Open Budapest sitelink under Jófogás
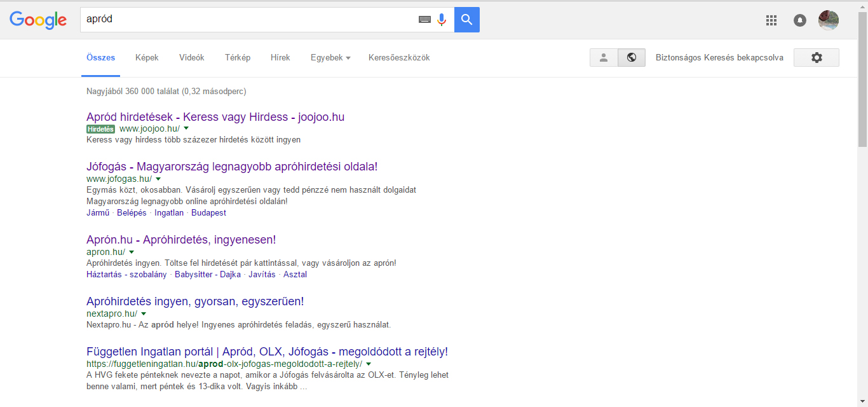Image resolution: width=868 pixels, height=407 pixels. 208,213
